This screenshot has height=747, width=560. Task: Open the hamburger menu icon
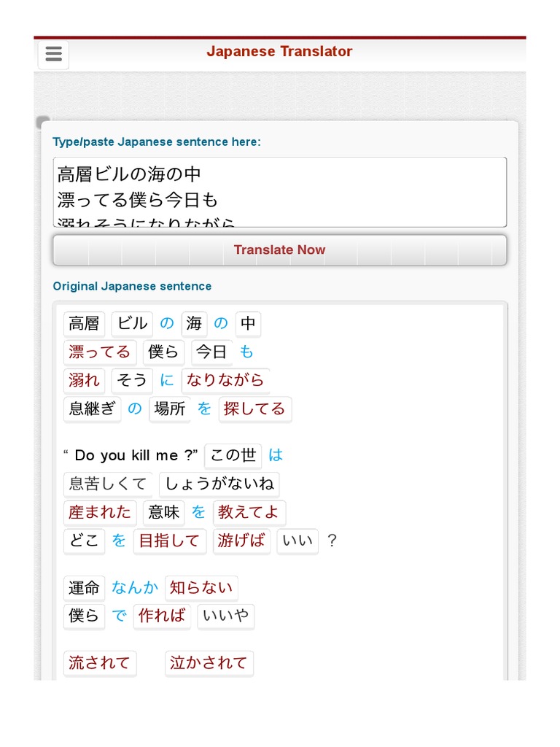[53, 55]
